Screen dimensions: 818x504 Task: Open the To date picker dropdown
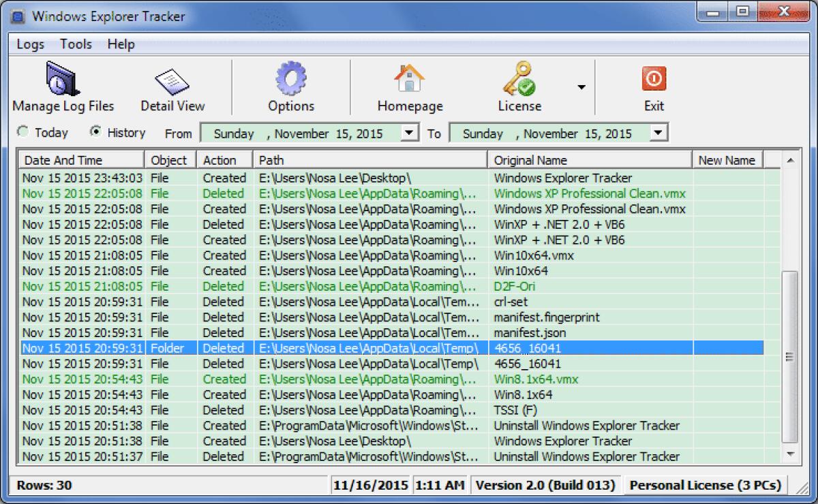(x=656, y=132)
